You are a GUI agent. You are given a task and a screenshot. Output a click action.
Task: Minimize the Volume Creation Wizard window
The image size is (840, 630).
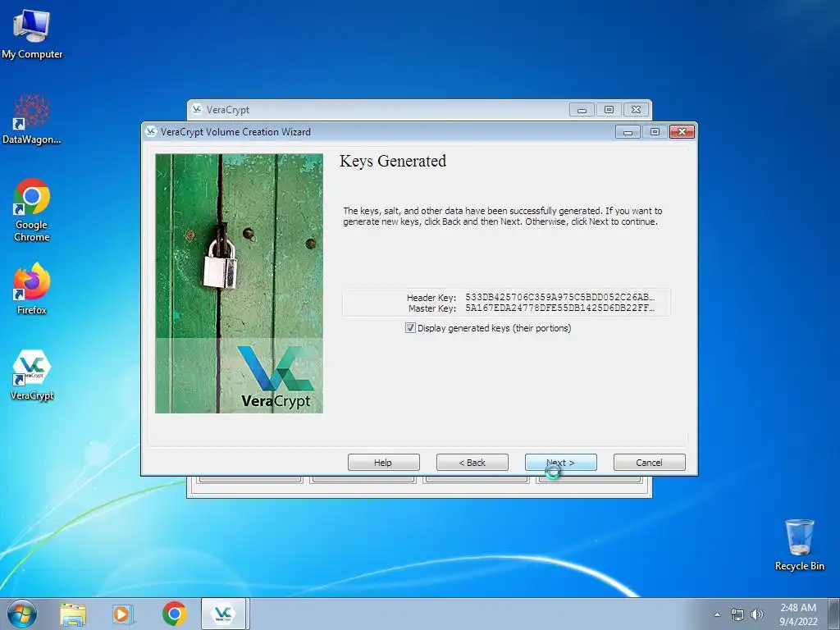coord(628,132)
